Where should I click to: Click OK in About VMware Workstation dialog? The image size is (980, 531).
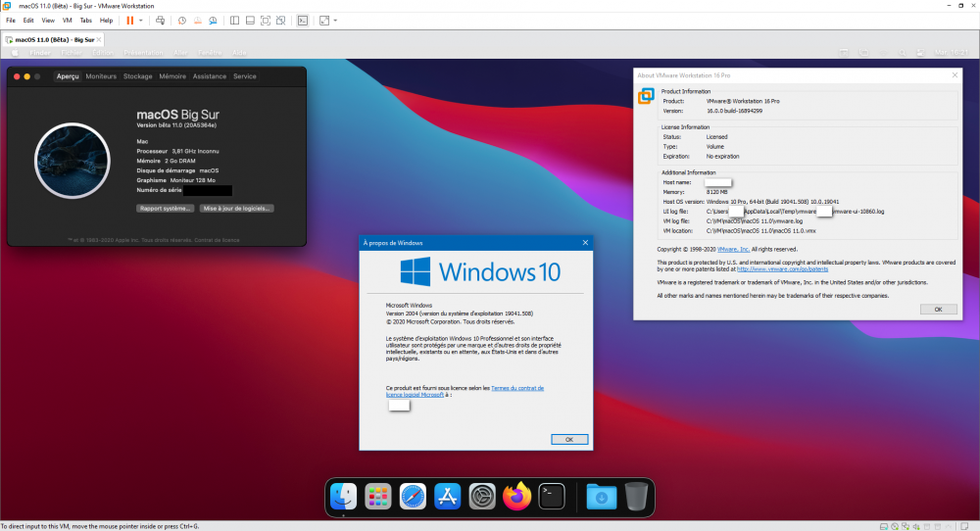pyautogui.click(x=938, y=310)
